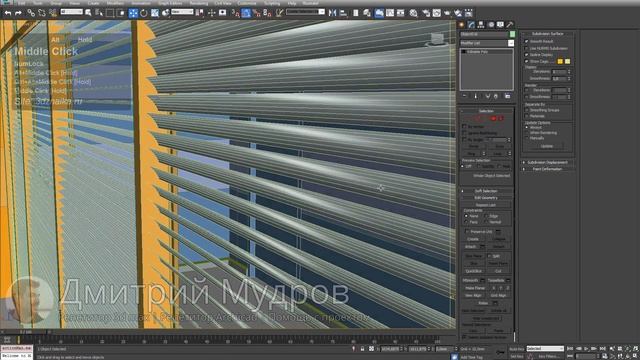Image resolution: width=640 pixels, height=360 pixels.
Task: Switch to Hierarchy command panel tab
Action: pyautogui.click(x=481, y=24)
